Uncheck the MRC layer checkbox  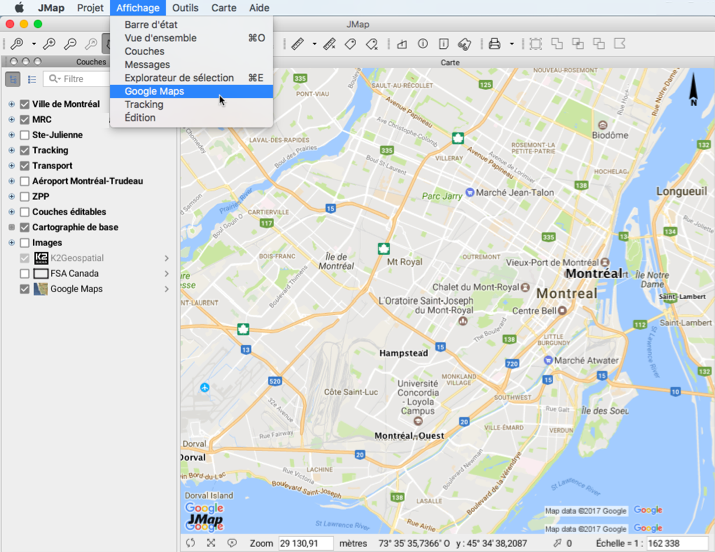25,120
